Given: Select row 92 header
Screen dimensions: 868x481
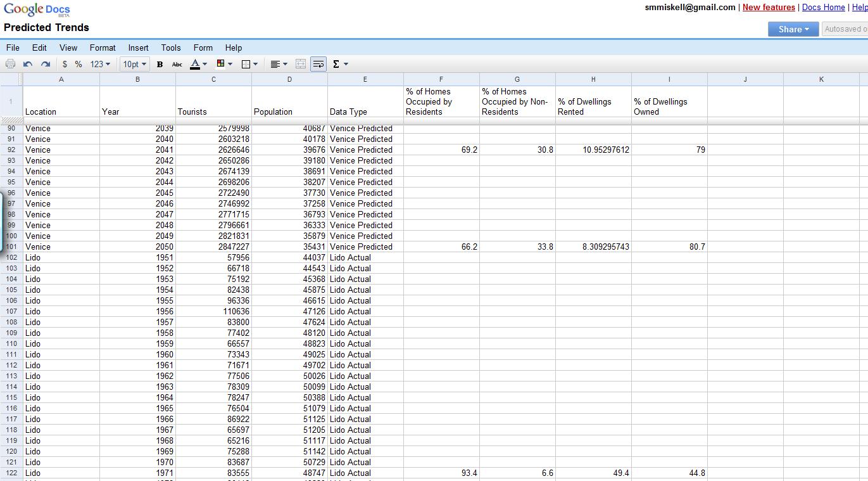Looking at the screenshot, I should click(11, 150).
